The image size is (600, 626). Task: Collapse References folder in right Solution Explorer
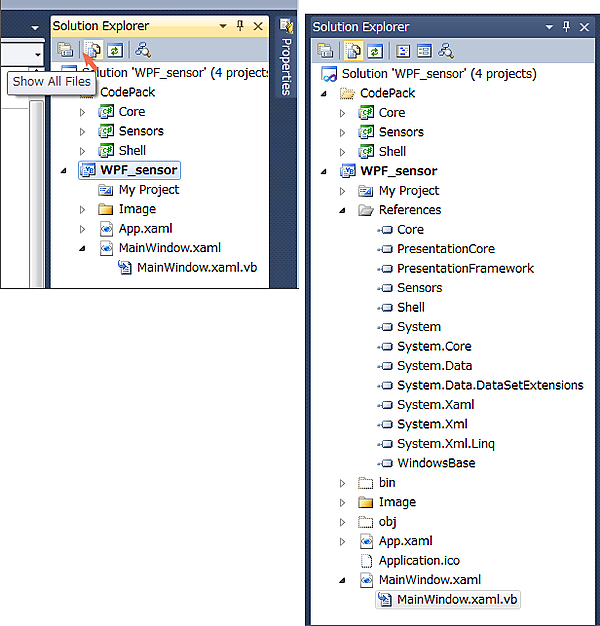[343, 210]
